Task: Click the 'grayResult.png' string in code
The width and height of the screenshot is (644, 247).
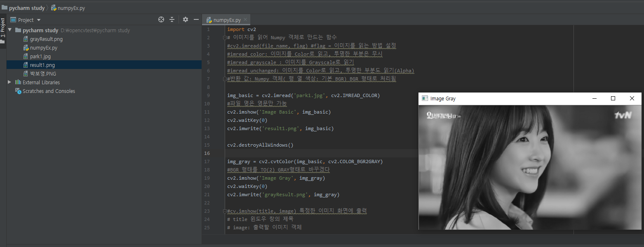Action: point(285,195)
